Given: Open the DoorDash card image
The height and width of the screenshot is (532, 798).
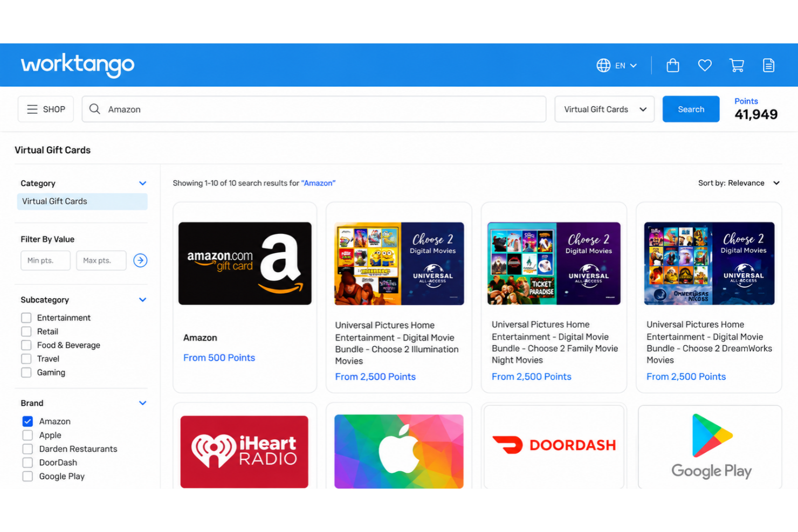Looking at the screenshot, I should tap(554, 447).
